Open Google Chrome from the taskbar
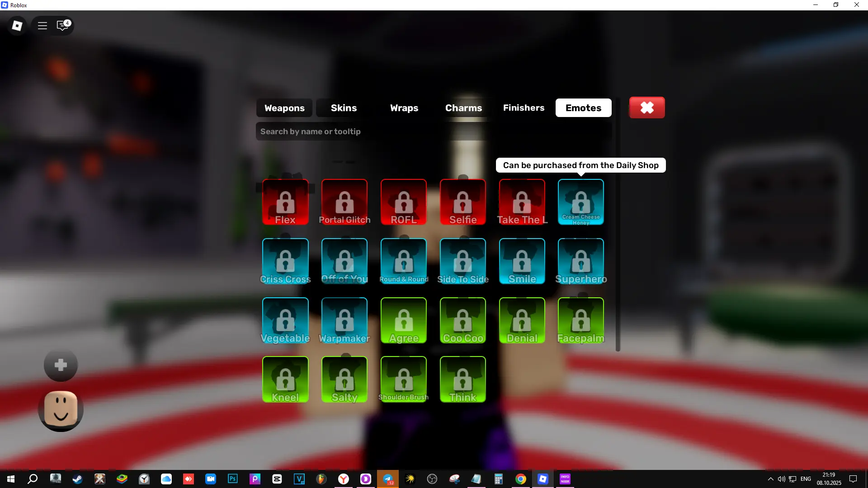 tap(521, 479)
